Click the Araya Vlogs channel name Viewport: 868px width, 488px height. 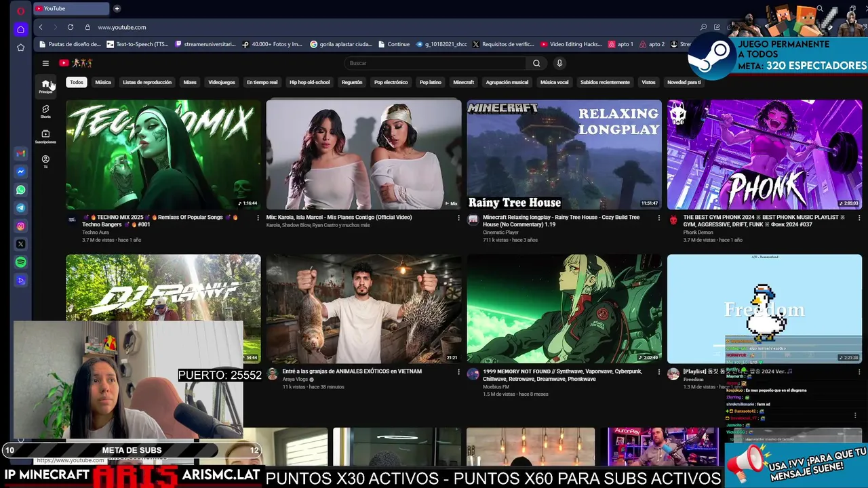pos(296,380)
